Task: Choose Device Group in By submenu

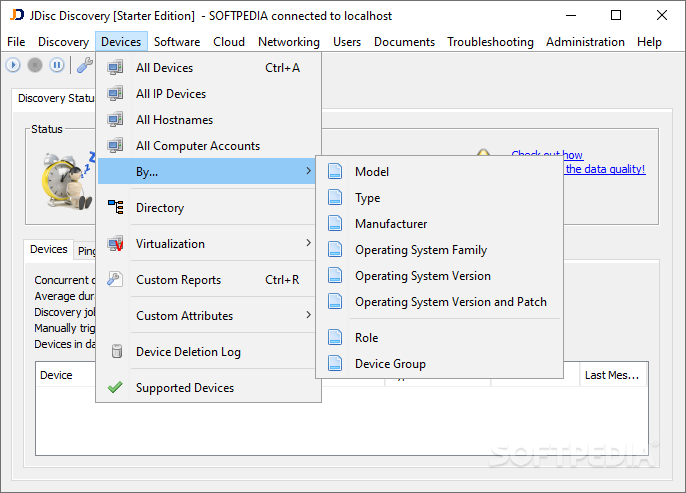Action: pos(439,364)
